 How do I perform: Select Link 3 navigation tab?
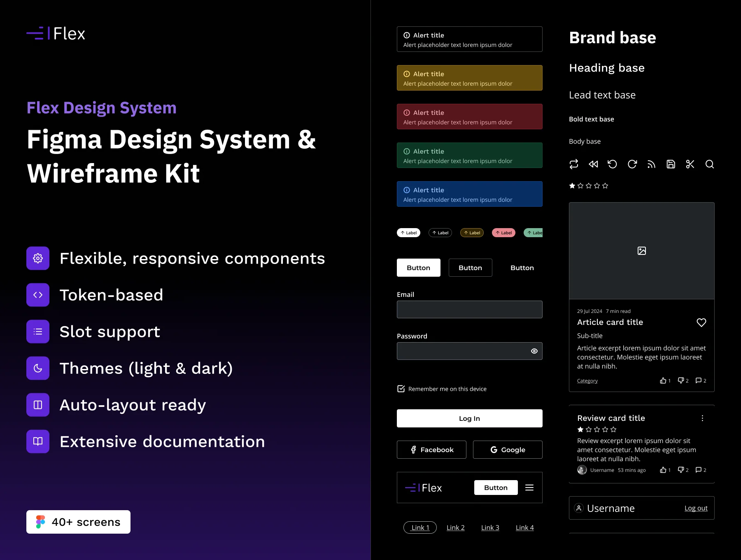490,527
